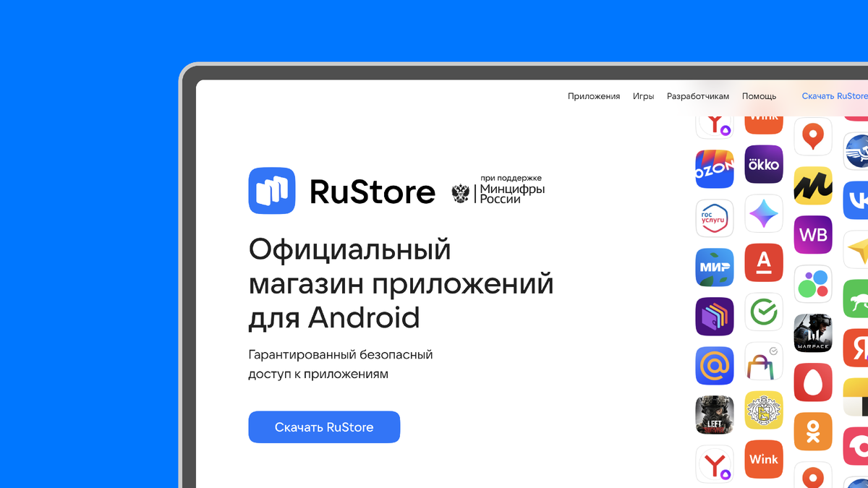Click the blue Скачать RuStore button
The width and height of the screenshot is (868, 488).
324,427
